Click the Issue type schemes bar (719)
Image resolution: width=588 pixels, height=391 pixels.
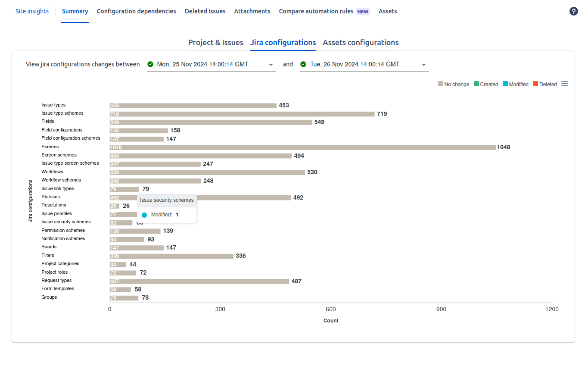[x=243, y=114]
